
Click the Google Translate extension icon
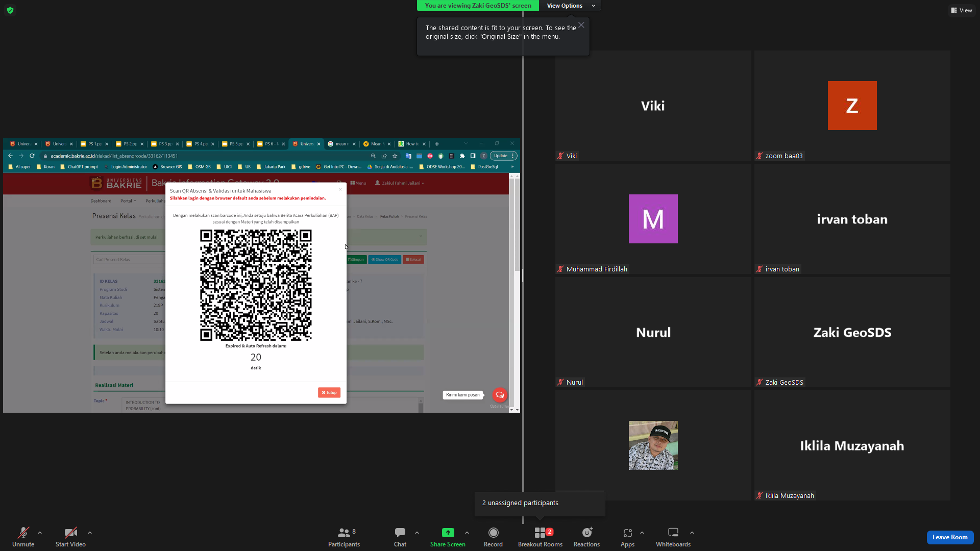pyautogui.click(x=408, y=156)
